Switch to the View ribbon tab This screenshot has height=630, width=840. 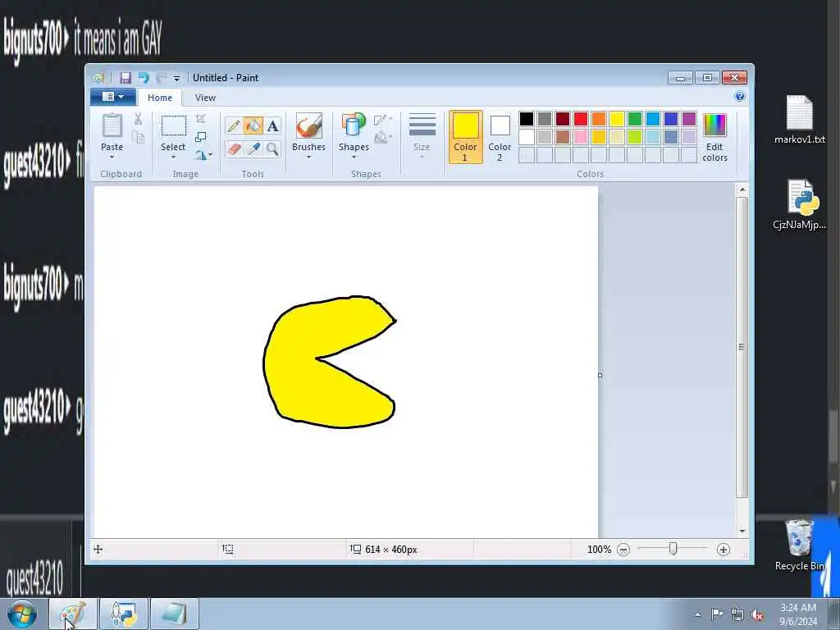205,98
